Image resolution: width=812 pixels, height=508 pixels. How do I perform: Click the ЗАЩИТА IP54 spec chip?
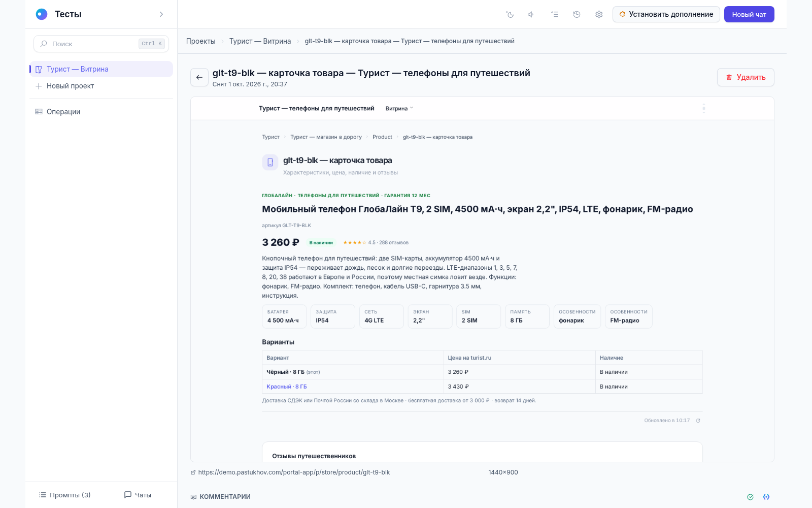pos(333,316)
